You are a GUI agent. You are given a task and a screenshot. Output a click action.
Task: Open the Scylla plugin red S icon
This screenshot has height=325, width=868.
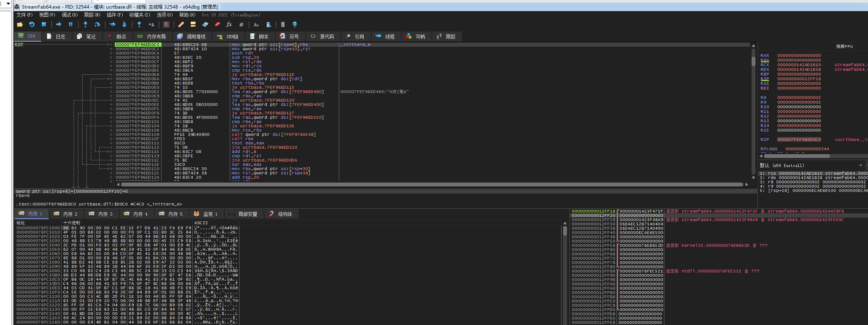166,25
